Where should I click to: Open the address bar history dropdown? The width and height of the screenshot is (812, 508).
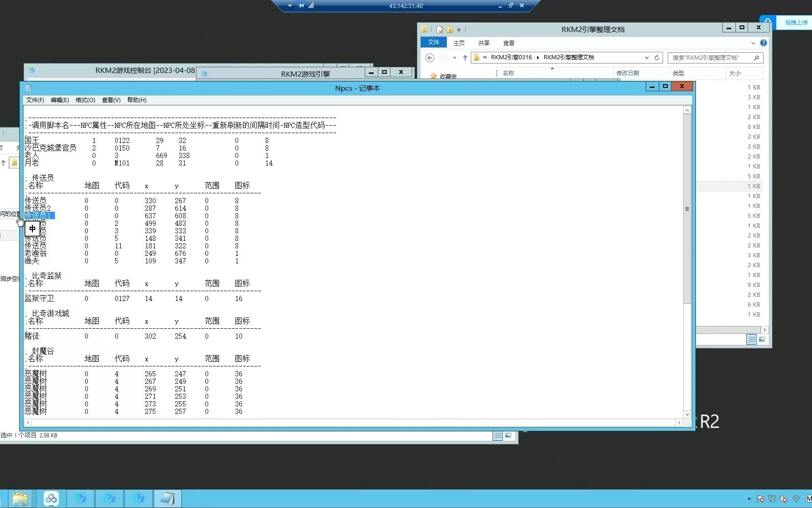pyautogui.click(x=647, y=57)
